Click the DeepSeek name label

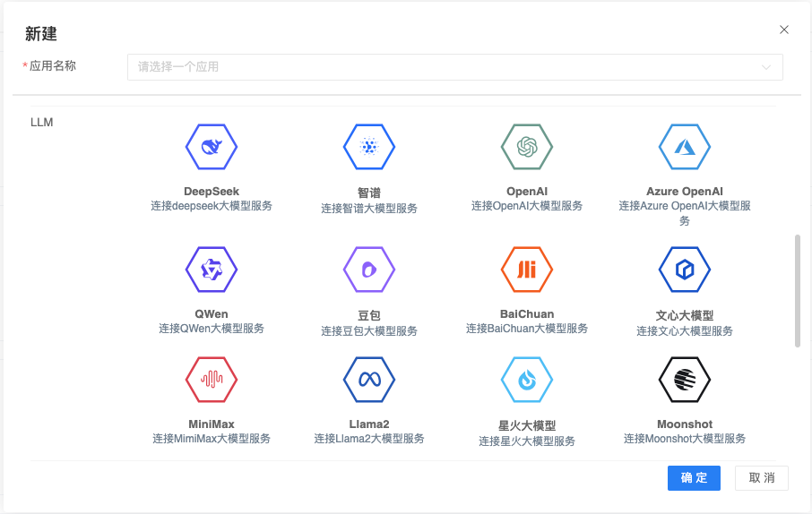(x=212, y=192)
